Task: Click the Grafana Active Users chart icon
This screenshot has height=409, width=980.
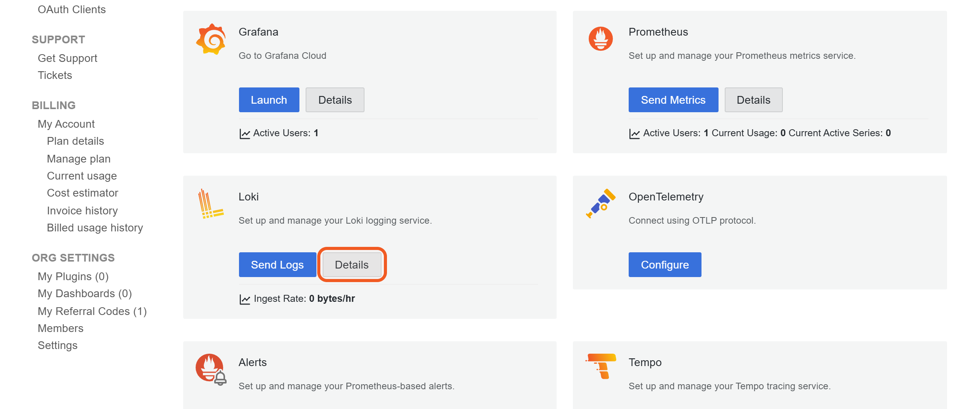Action: pos(245,134)
